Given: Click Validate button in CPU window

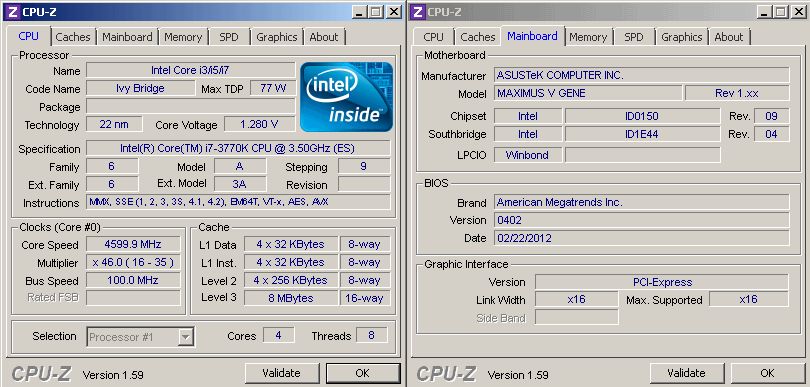Looking at the screenshot, I should 281,373.
